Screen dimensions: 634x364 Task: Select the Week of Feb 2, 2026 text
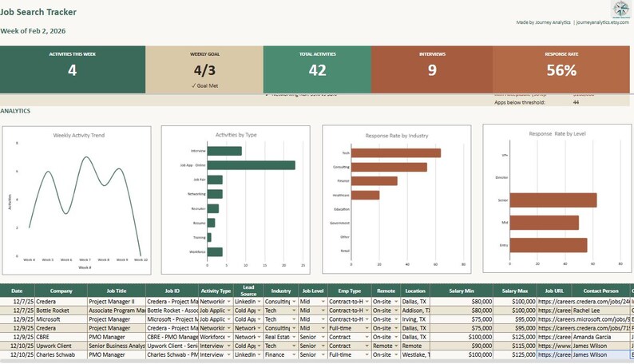33,31
